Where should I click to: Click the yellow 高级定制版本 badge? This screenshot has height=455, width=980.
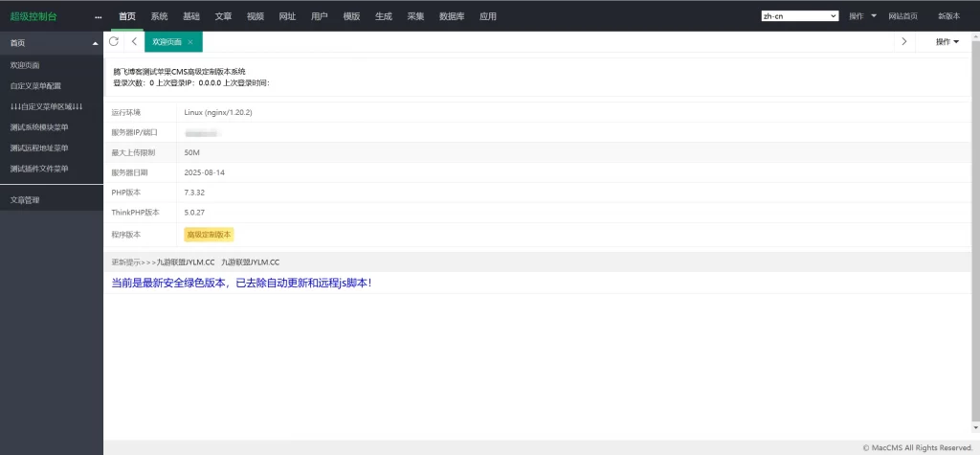pyautogui.click(x=210, y=235)
